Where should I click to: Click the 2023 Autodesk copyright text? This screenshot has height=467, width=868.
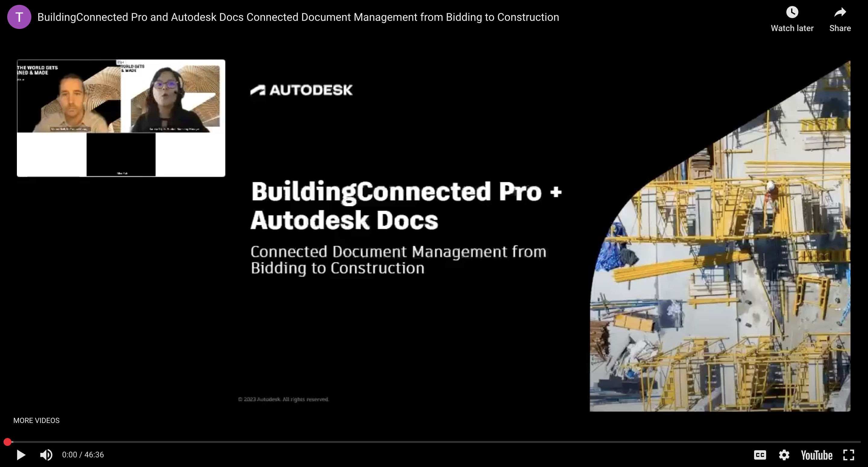pos(283,399)
